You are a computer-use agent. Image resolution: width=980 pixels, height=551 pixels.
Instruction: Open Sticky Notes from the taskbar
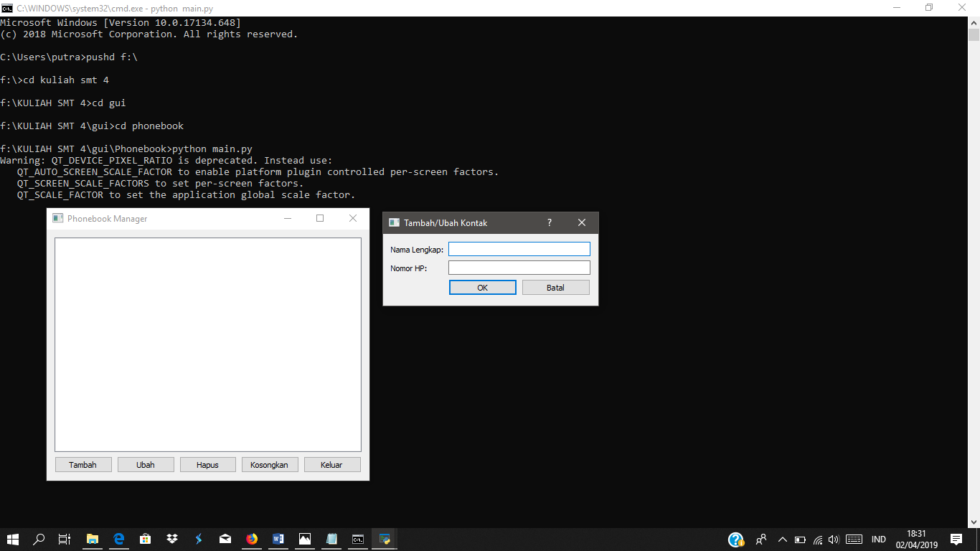click(x=331, y=539)
